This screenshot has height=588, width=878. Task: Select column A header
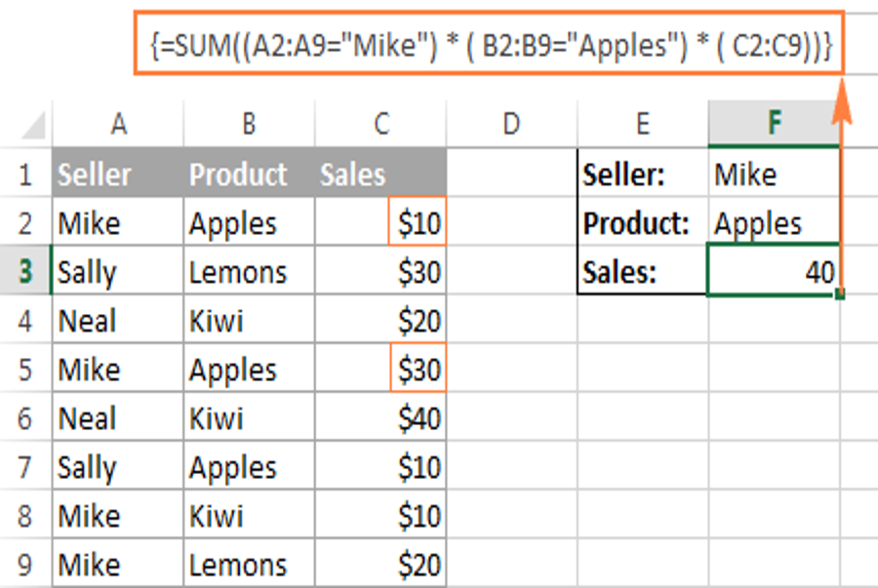pos(118,123)
